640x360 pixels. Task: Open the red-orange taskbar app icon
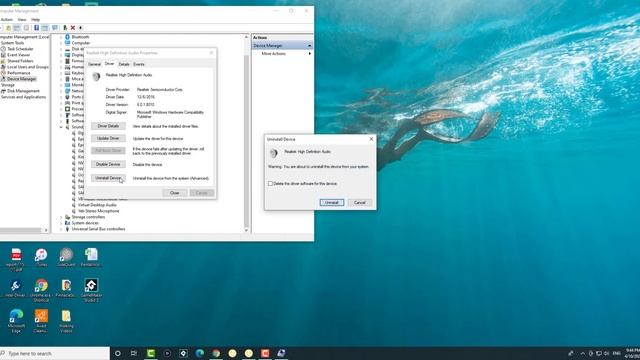pos(265,353)
